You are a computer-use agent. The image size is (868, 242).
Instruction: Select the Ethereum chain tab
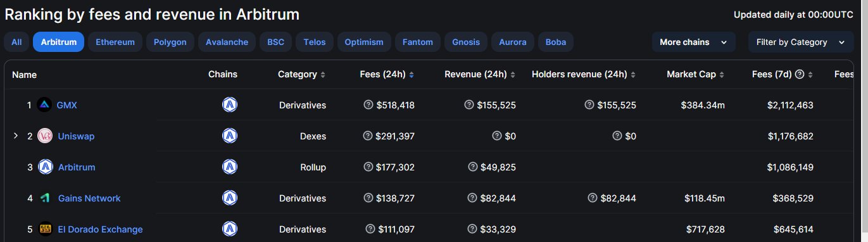point(115,42)
